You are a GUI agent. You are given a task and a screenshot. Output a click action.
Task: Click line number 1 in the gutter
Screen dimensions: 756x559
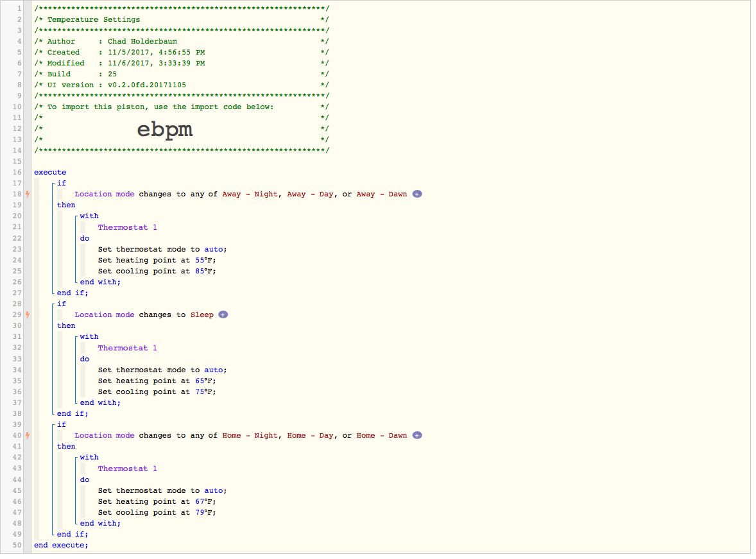click(x=19, y=9)
